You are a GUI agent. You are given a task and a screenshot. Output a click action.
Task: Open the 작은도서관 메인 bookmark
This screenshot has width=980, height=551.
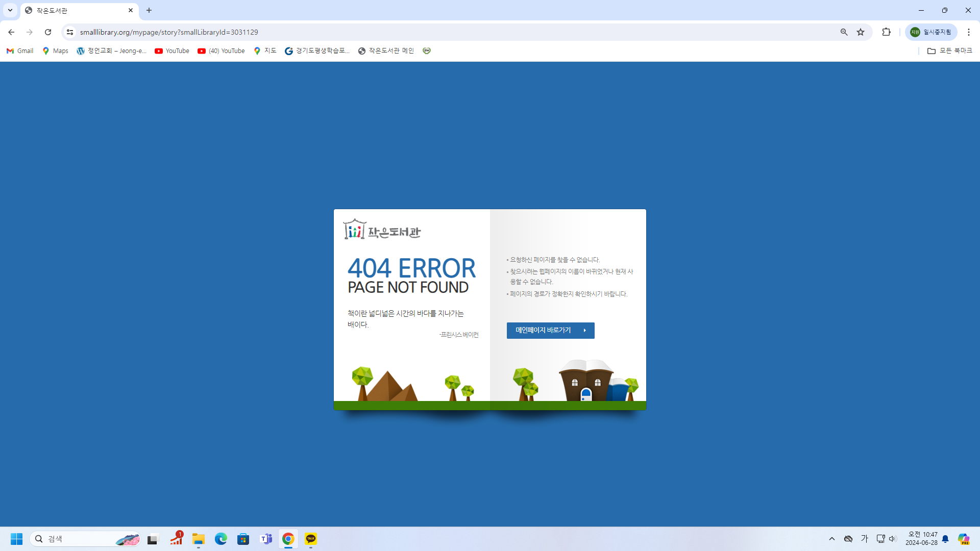pos(386,51)
